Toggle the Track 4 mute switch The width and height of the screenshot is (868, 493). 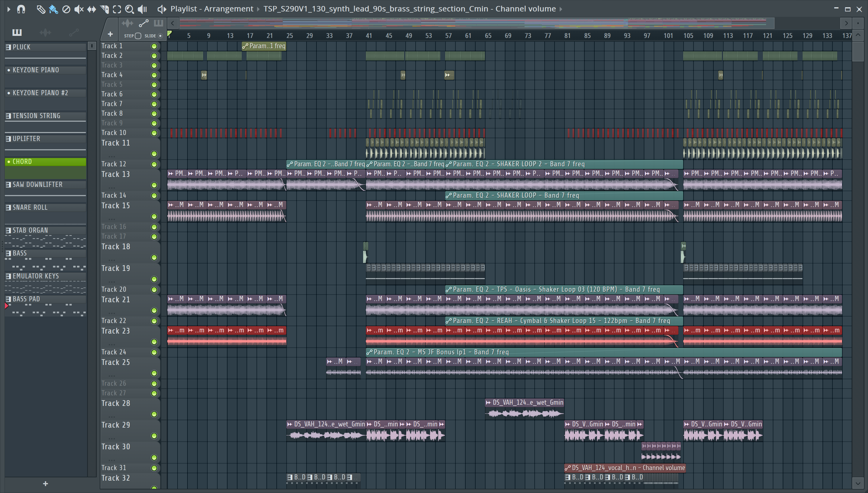154,75
